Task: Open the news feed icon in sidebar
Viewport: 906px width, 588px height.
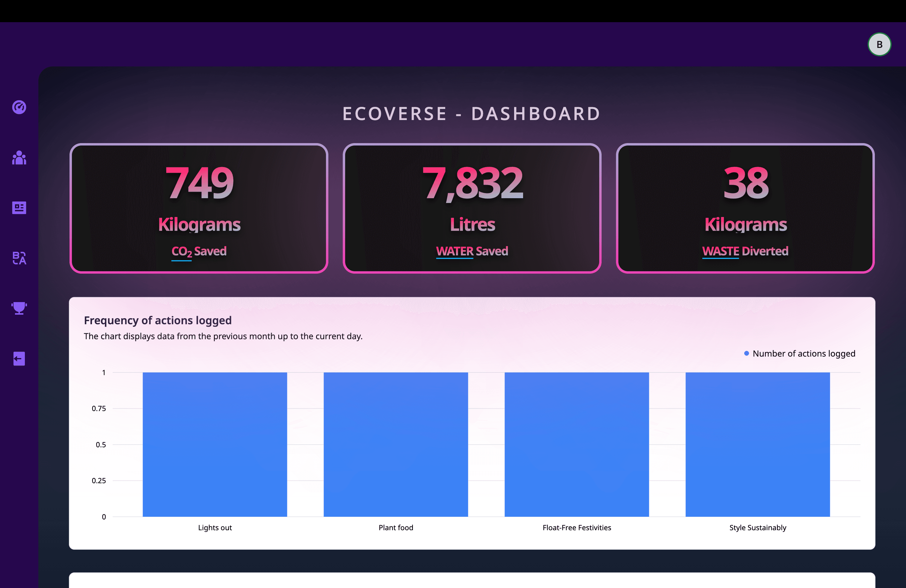Action: tap(19, 208)
